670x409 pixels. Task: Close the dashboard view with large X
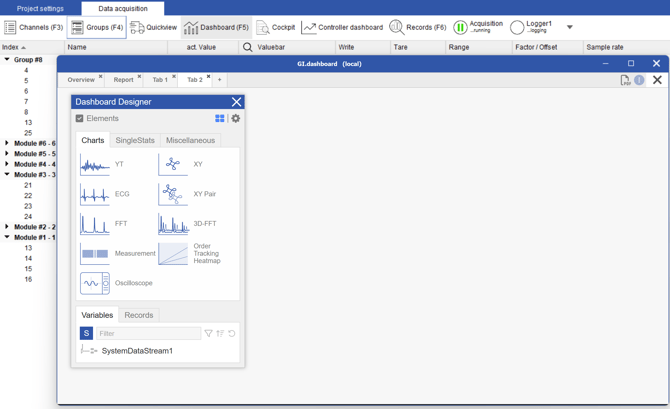tap(657, 80)
